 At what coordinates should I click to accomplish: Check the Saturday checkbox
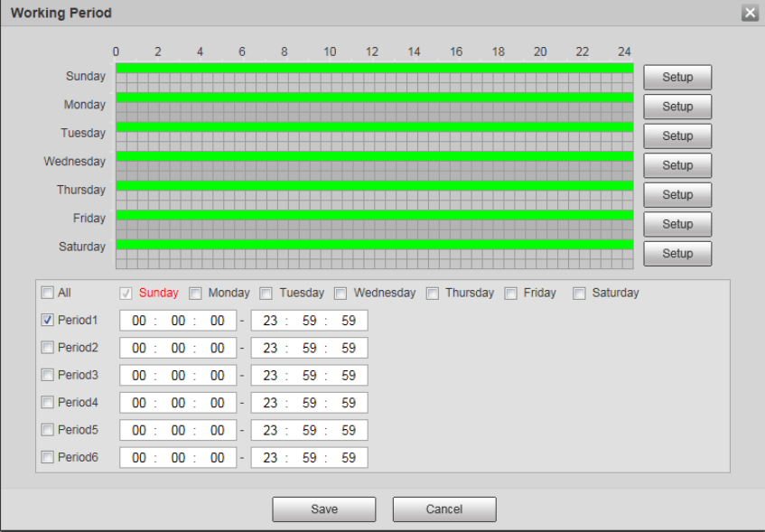click(579, 294)
